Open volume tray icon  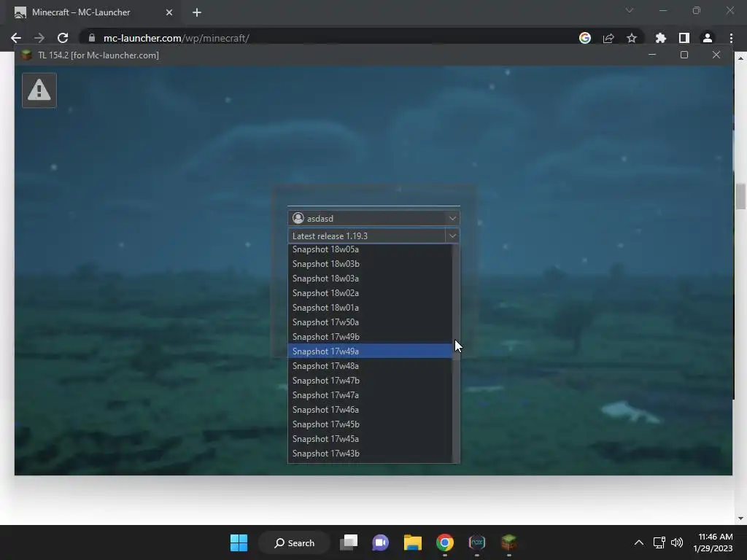tap(676, 542)
